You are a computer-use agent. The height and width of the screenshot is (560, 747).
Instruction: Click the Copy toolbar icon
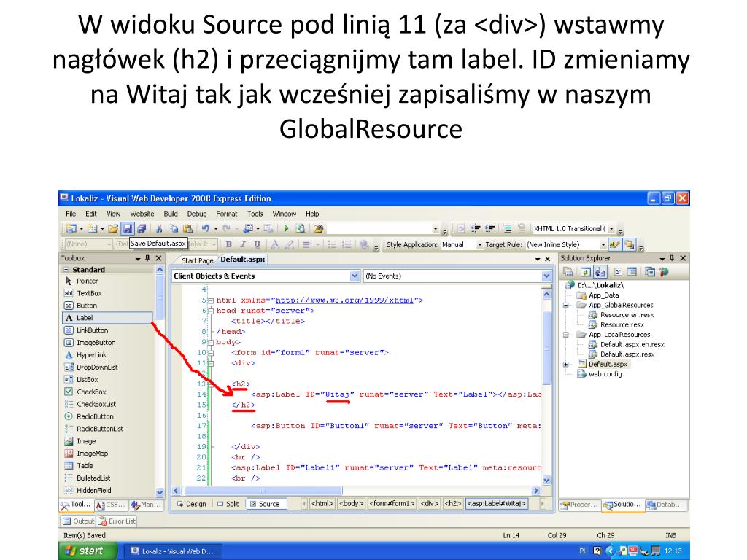[x=173, y=228]
